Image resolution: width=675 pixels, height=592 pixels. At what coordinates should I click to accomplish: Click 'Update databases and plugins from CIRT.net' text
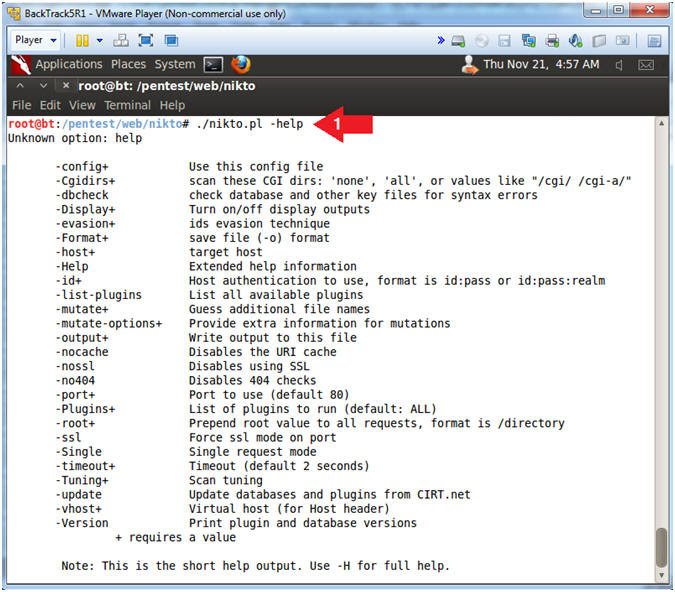pyautogui.click(x=330, y=495)
